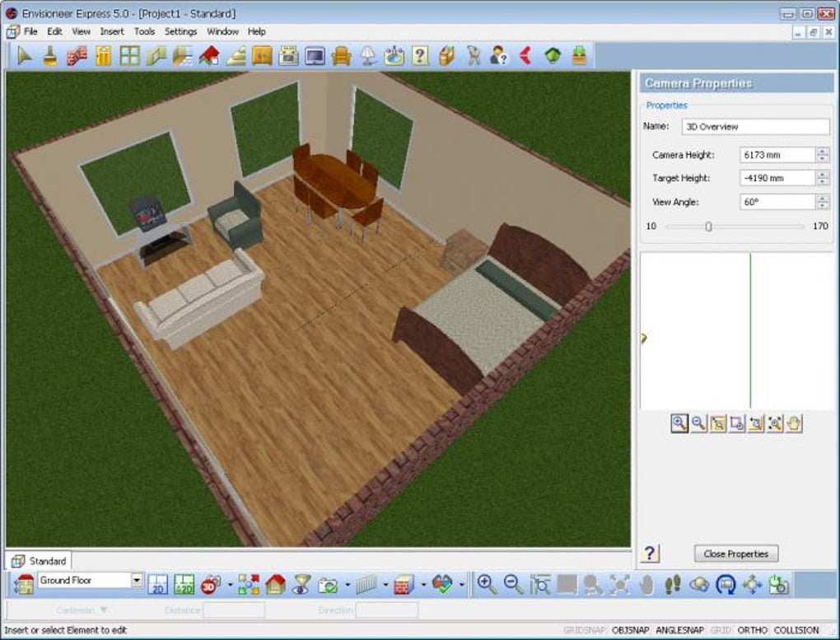Open the lamp Lighting tool
The width and height of the screenshot is (840, 640).
tap(367, 55)
